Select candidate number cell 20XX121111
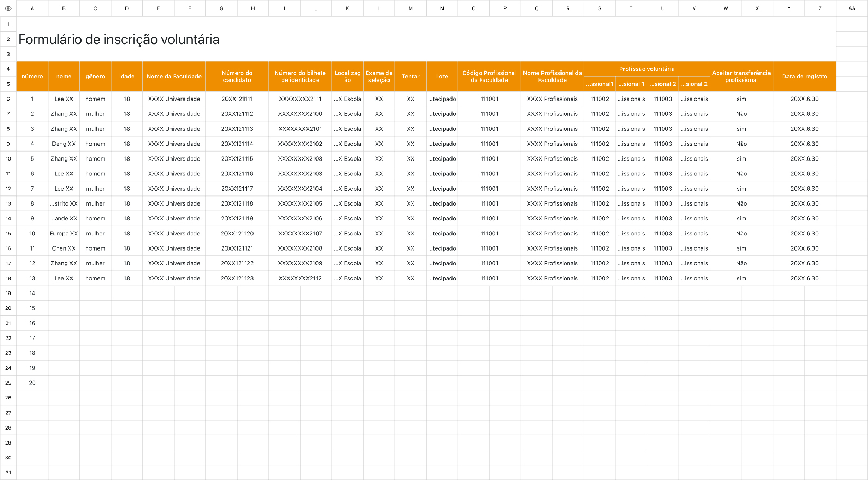Screen dimensions: 868x480 pos(237,99)
